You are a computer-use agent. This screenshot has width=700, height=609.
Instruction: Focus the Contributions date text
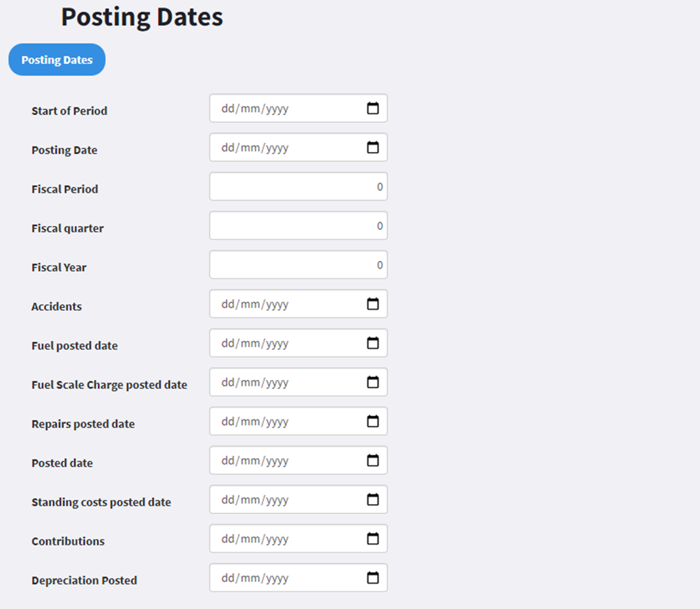[255, 540]
